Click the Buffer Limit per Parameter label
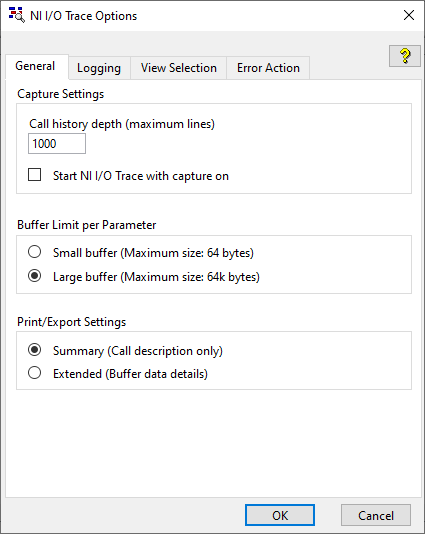The width and height of the screenshot is (425, 534). [87, 225]
